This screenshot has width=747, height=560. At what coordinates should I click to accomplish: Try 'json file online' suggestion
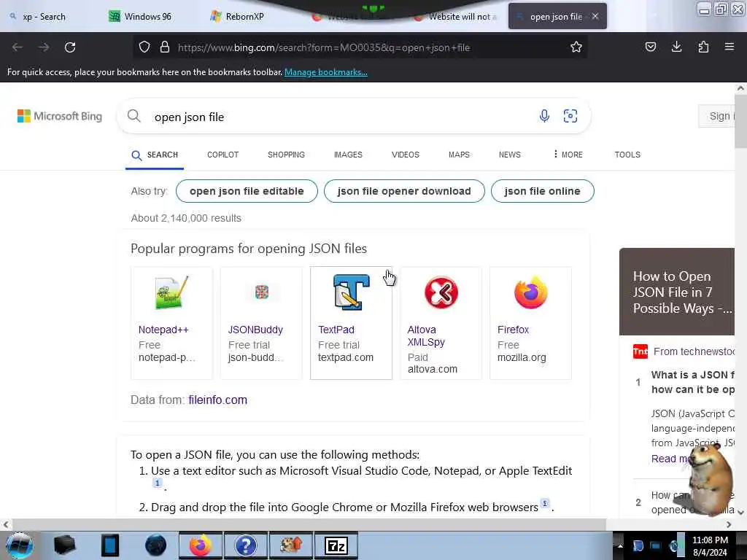click(x=542, y=191)
